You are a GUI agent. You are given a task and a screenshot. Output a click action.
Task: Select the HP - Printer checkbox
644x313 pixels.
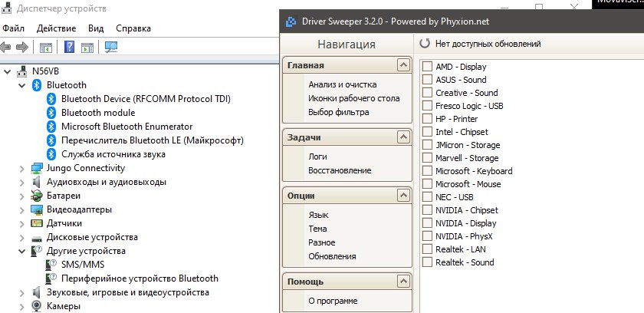[x=428, y=119]
